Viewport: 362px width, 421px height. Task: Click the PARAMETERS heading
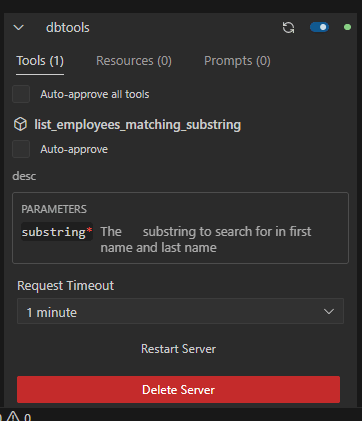coord(54,209)
